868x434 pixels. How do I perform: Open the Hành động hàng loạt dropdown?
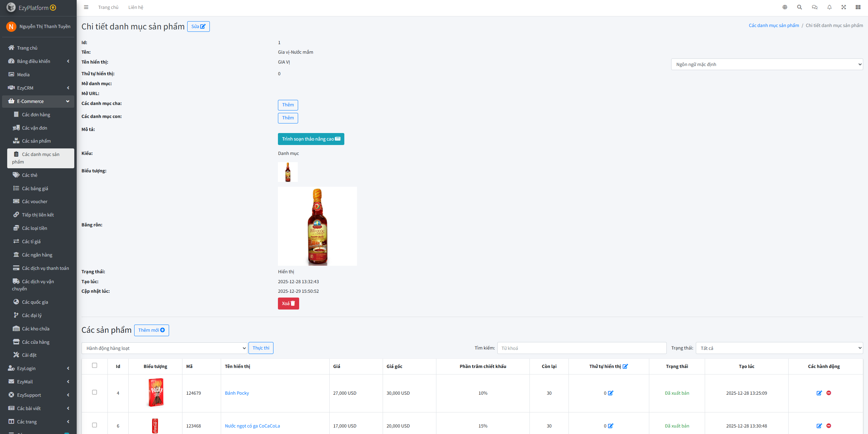[x=164, y=348]
